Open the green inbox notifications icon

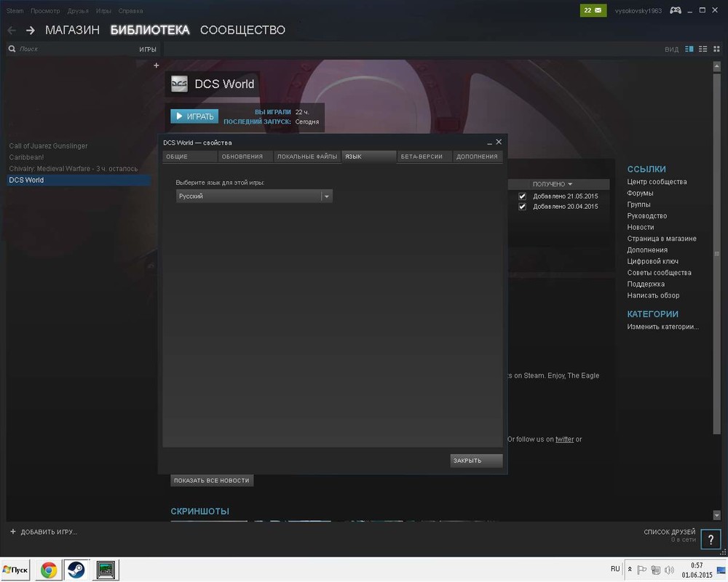(593, 10)
